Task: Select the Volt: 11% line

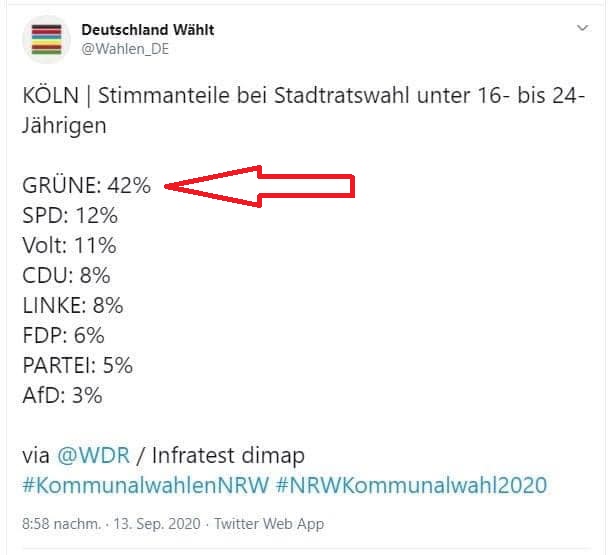Action: tap(69, 245)
